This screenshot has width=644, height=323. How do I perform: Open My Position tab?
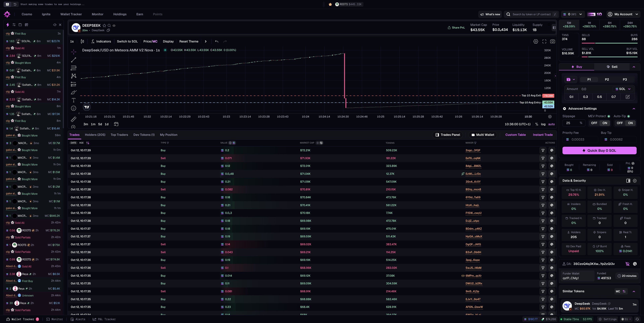(169, 135)
